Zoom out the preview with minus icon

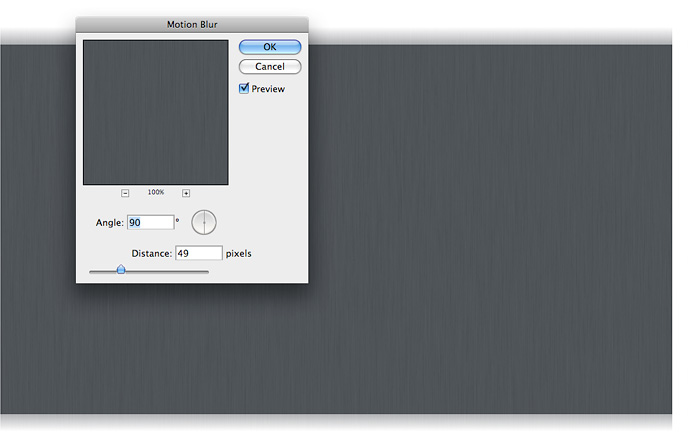[125, 193]
